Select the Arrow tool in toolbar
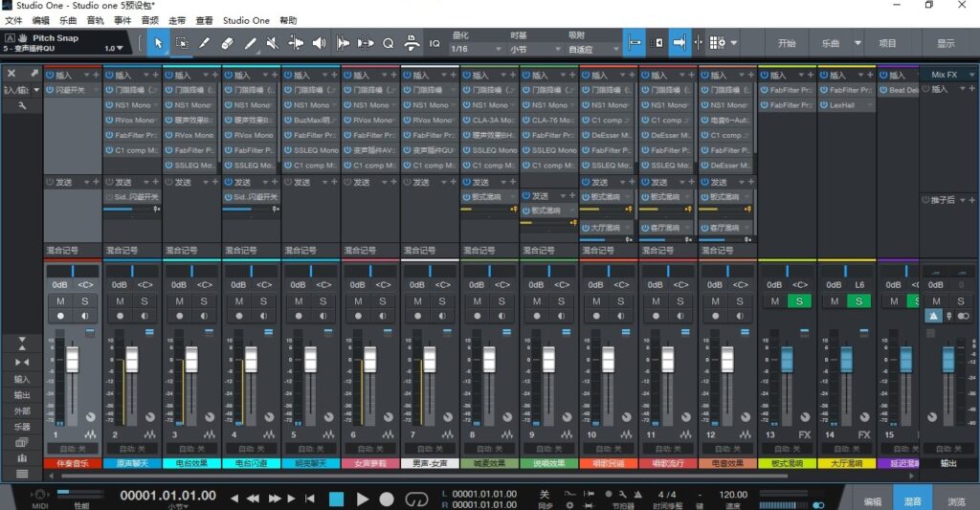Image resolution: width=980 pixels, height=510 pixels. (159, 43)
